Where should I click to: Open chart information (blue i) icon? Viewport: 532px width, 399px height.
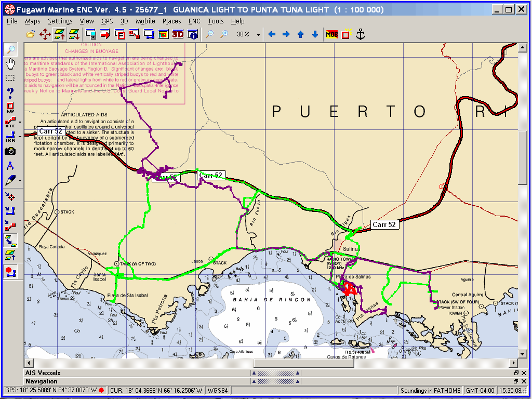click(x=193, y=34)
